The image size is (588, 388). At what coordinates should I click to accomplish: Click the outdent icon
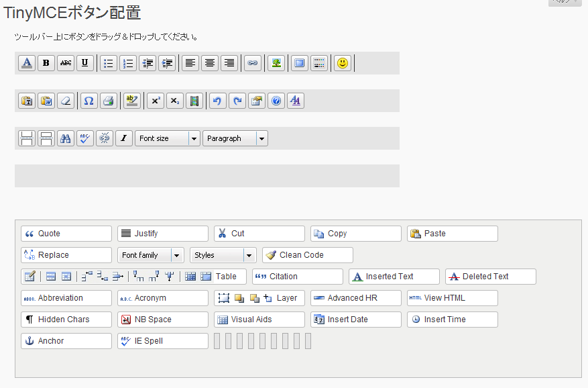click(x=148, y=63)
